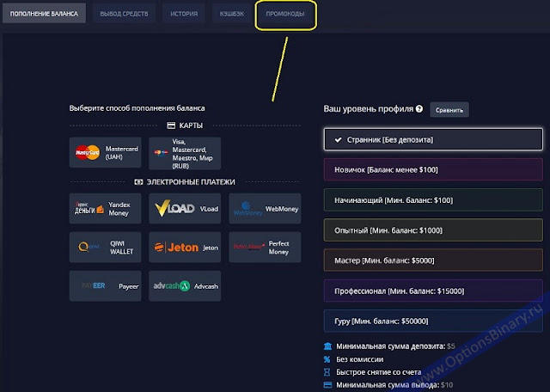This screenshot has width=550, height=392.
Task: Select Advcash payment method
Action: point(185,285)
